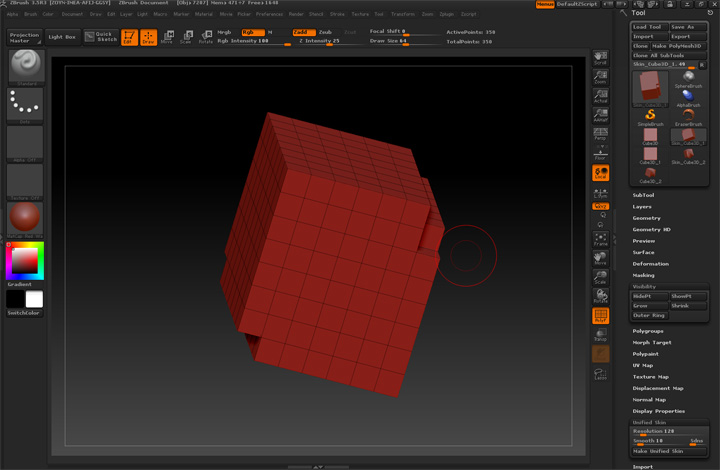The width and height of the screenshot is (720, 470).
Task: Open the Preferences menu
Action: click(269, 15)
